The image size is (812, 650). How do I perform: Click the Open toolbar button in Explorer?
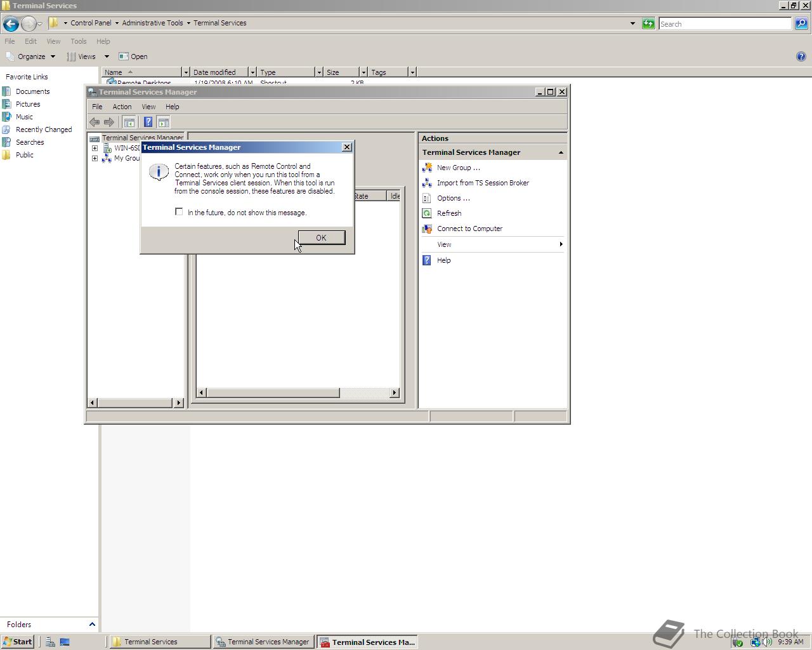click(x=133, y=56)
